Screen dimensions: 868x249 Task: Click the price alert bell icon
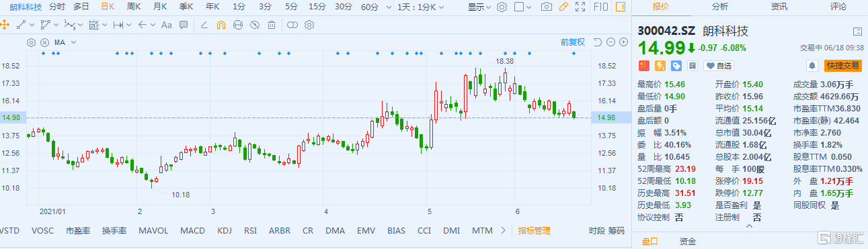[x=812, y=66]
